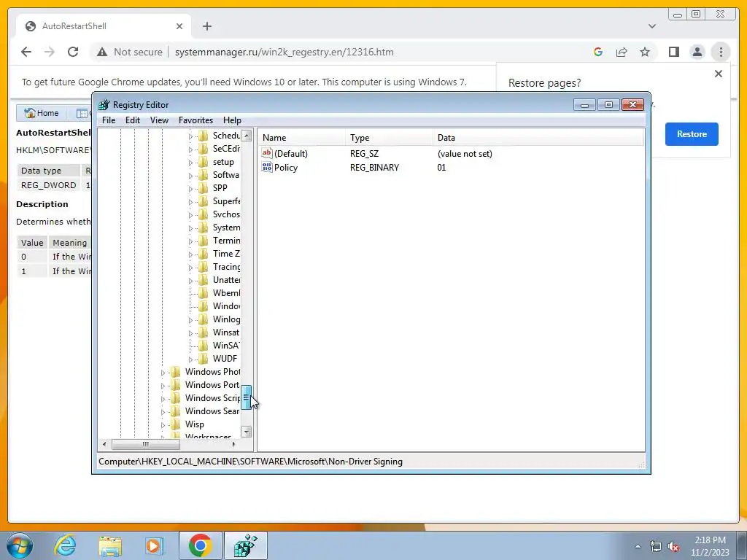Select the Winsat folder icon
Viewport: 747px width, 560px height.
[x=204, y=332]
